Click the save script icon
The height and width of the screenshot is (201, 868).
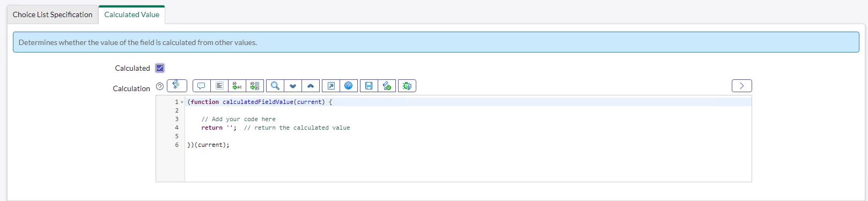pos(369,86)
